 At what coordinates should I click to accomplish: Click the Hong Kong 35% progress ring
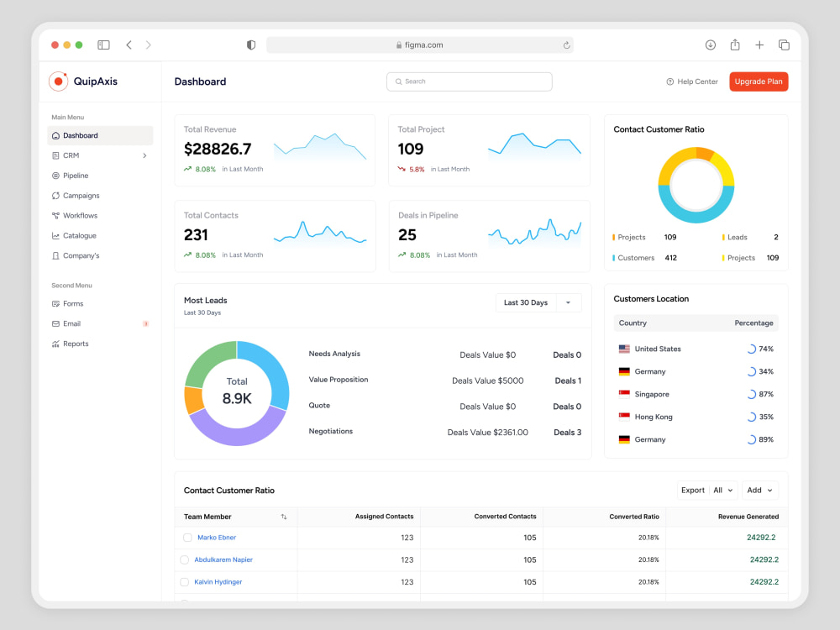coord(751,417)
